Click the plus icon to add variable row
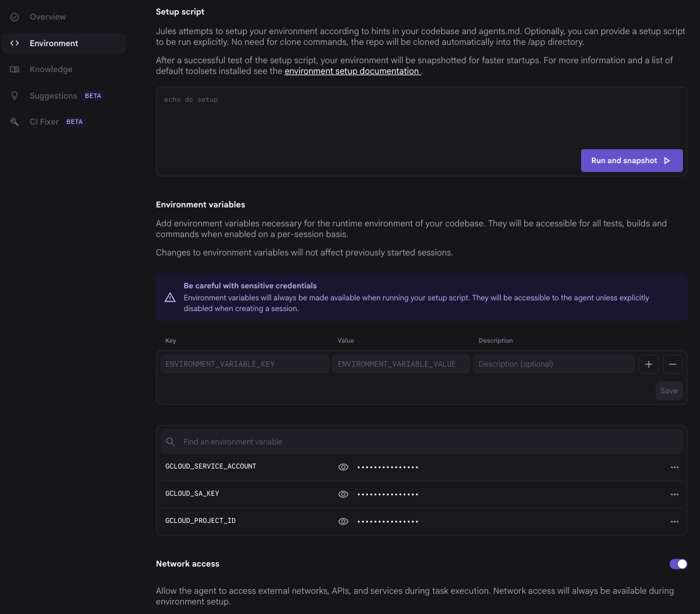Viewport: 700px width, 614px height. 648,364
